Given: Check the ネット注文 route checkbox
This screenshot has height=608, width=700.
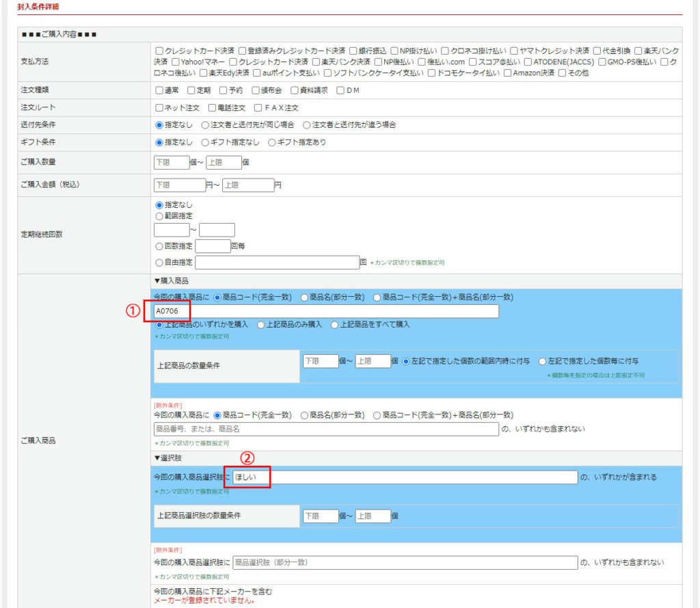Looking at the screenshot, I should (159, 108).
